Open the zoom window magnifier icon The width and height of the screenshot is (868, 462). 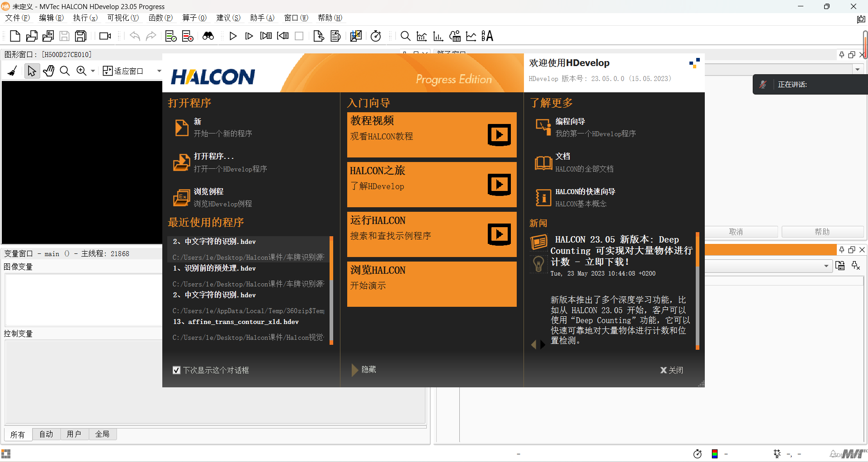click(x=406, y=36)
